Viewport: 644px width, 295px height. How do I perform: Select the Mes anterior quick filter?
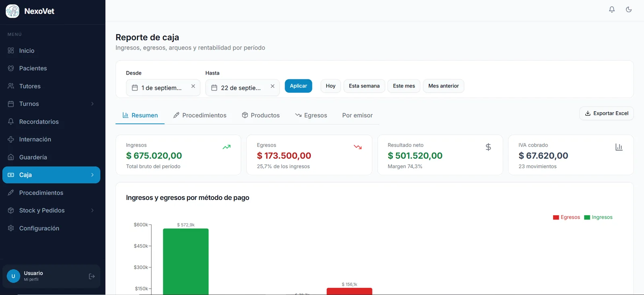[x=443, y=86]
